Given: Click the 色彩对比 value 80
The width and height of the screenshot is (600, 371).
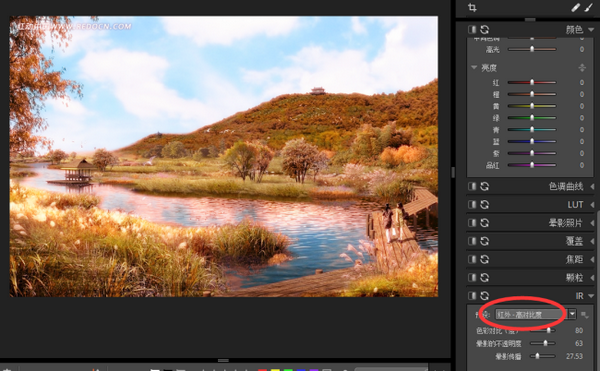Looking at the screenshot, I should click(x=579, y=330).
